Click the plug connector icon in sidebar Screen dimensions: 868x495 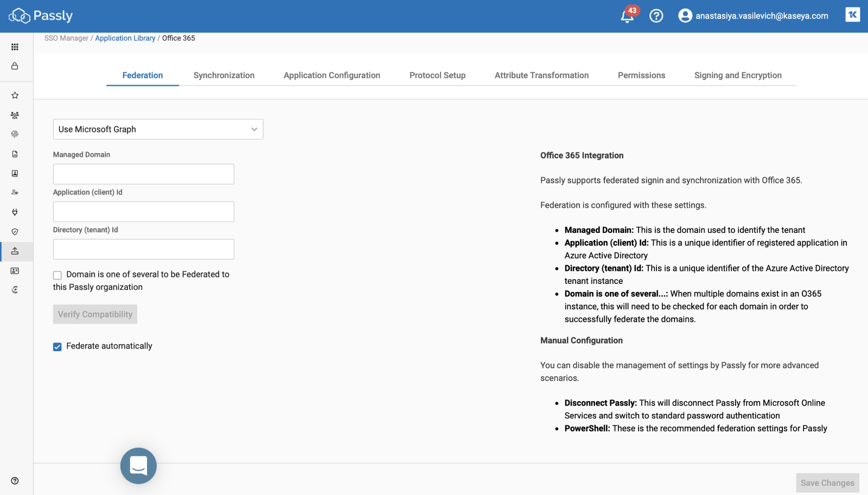point(15,212)
